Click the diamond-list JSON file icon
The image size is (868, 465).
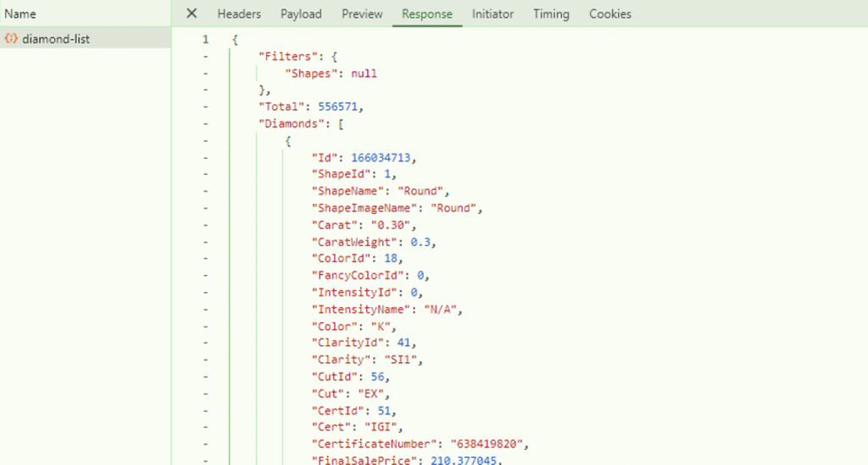11,38
